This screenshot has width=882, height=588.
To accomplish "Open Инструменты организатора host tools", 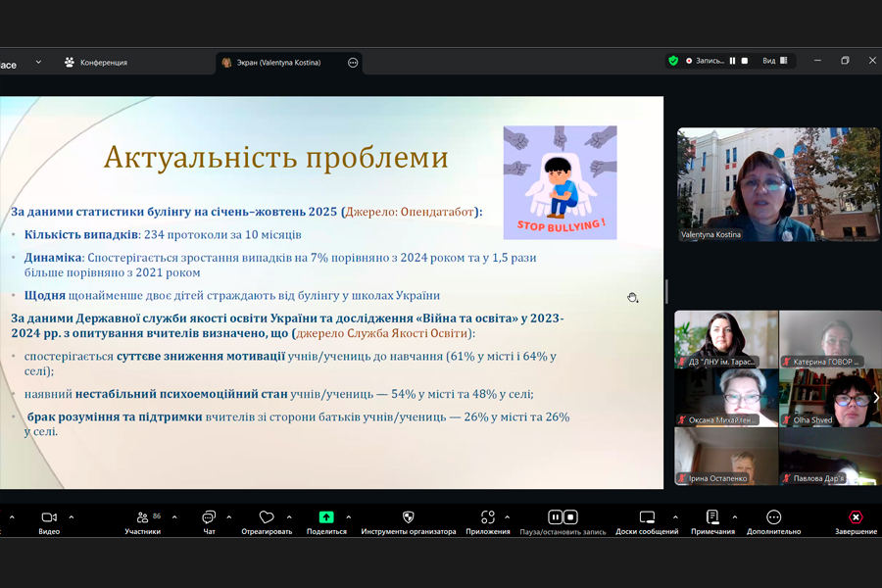I will pos(409,517).
